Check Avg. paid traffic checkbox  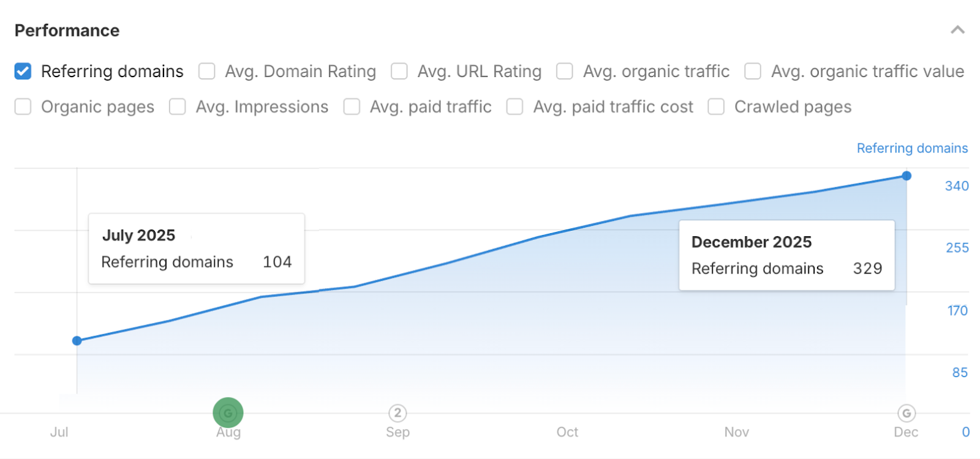coord(352,107)
